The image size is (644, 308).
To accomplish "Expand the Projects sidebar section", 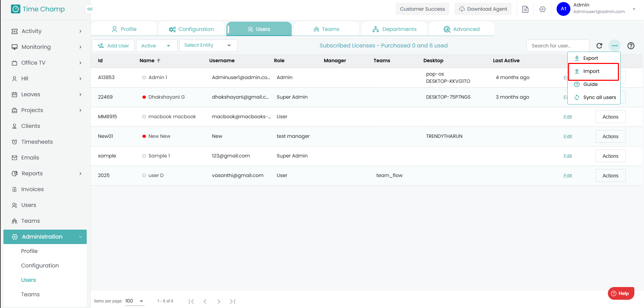I will point(80,110).
